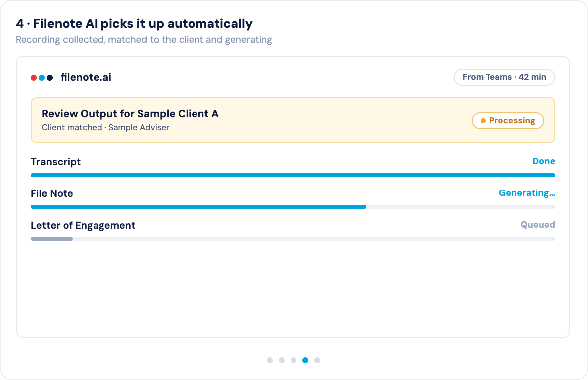Select the active fourth carousel dot
The image size is (588, 380).
tap(305, 360)
